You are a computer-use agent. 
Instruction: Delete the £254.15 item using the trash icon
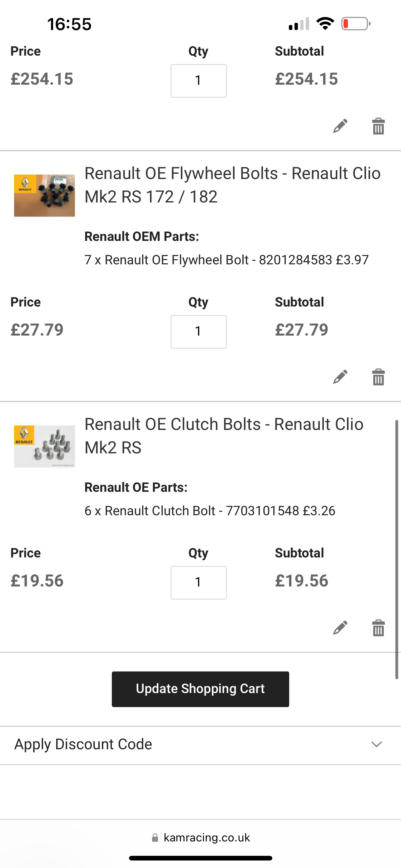[379, 126]
